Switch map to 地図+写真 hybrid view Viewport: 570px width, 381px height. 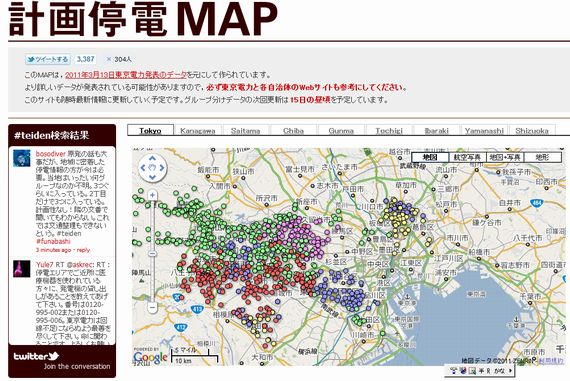click(505, 157)
